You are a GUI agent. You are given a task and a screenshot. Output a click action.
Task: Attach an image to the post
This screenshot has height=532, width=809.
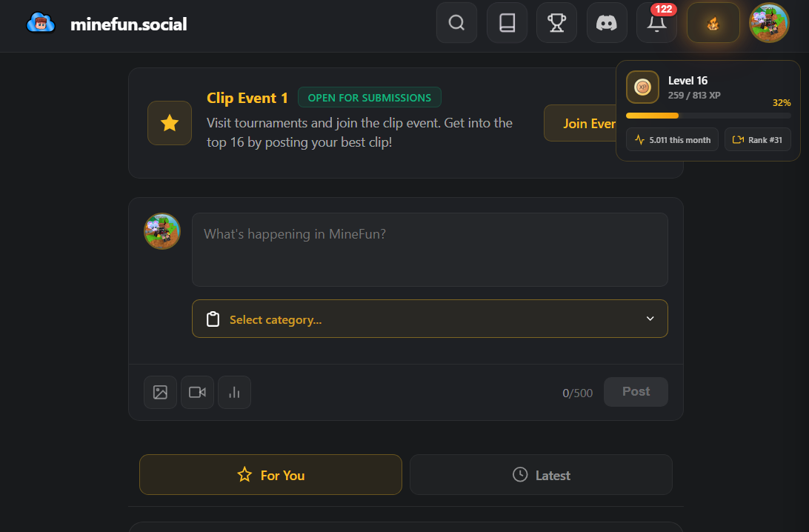pos(160,393)
